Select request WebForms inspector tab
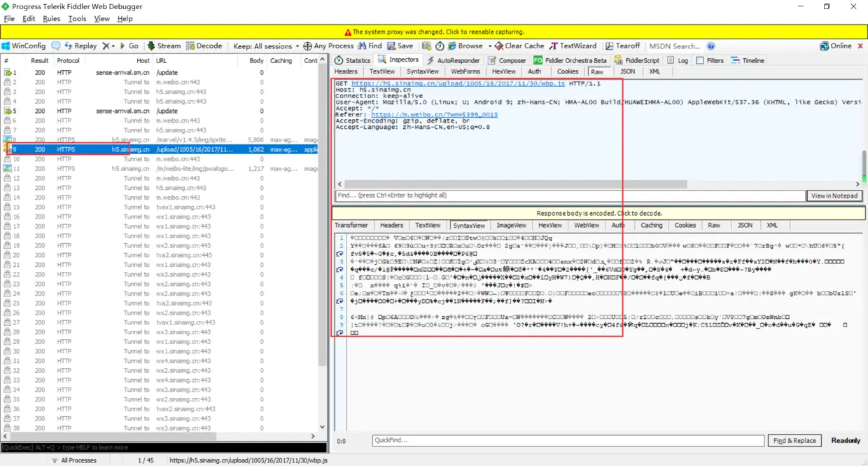868x466 pixels. 465,71
